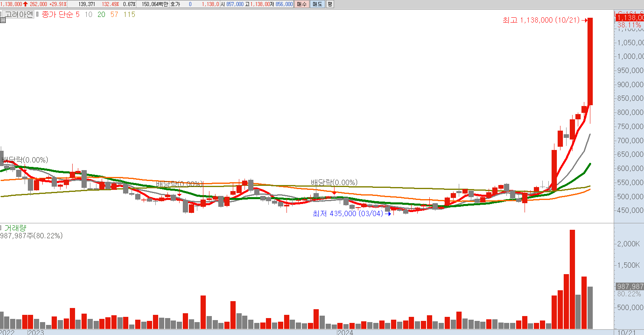Click the 2023 year marker on time axis
The image size is (644, 335).
[36, 332]
